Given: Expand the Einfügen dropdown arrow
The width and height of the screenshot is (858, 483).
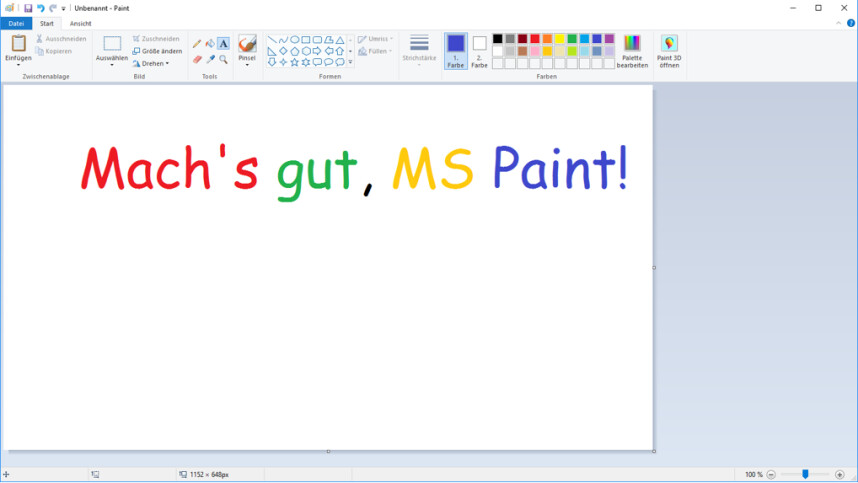Looking at the screenshot, I should 18,65.
